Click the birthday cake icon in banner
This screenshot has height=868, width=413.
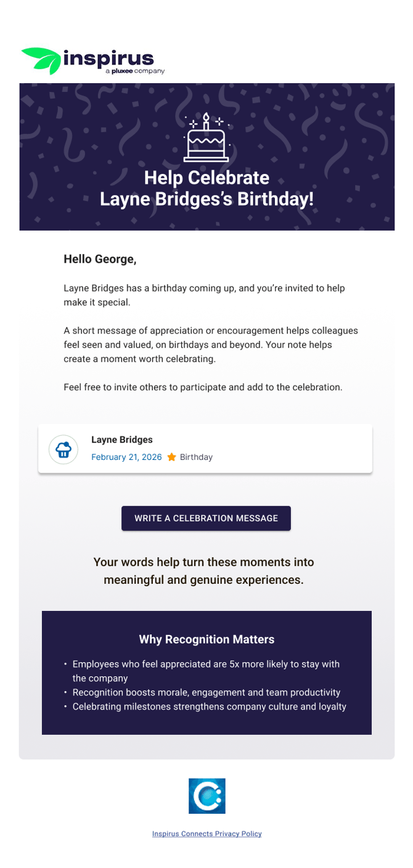pyautogui.click(x=206, y=137)
